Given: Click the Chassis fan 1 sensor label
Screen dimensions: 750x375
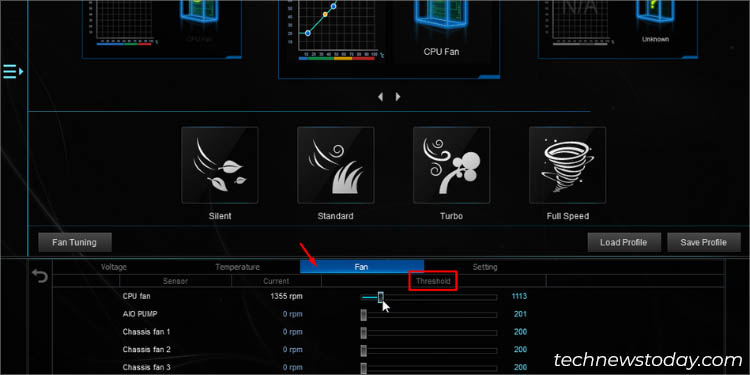Looking at the screenshot, I should click(x=146, y=332).
